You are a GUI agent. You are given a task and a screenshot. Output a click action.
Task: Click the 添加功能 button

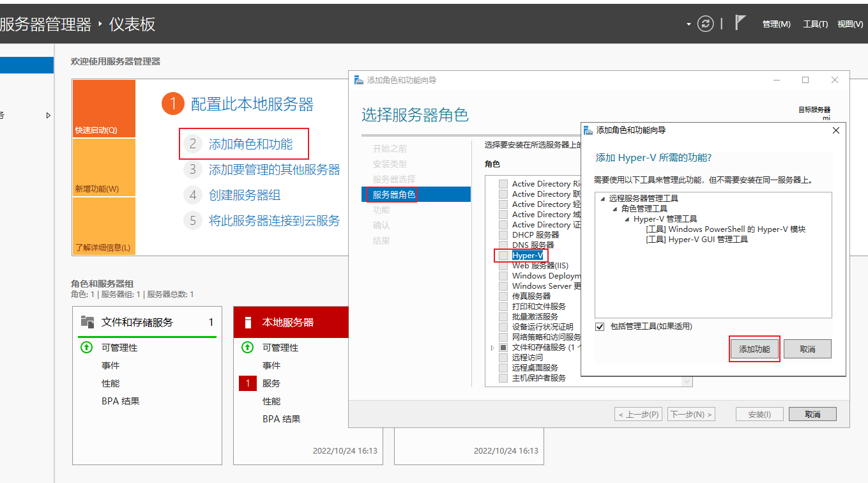tap(754, 349)
